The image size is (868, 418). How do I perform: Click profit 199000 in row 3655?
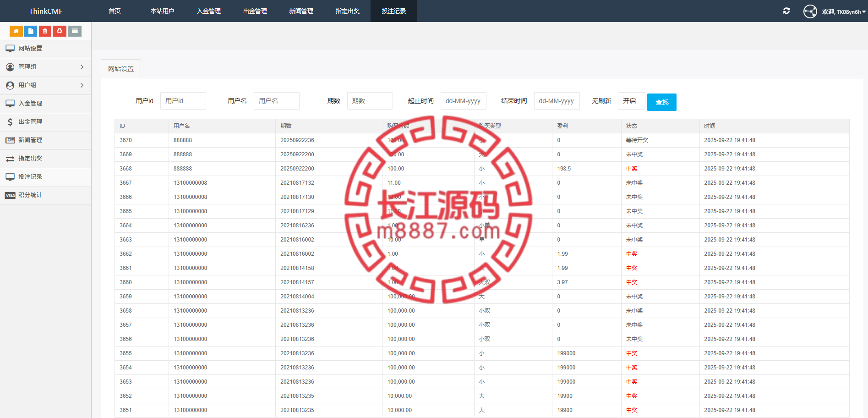pyautogui.click(x=566, y=353)
